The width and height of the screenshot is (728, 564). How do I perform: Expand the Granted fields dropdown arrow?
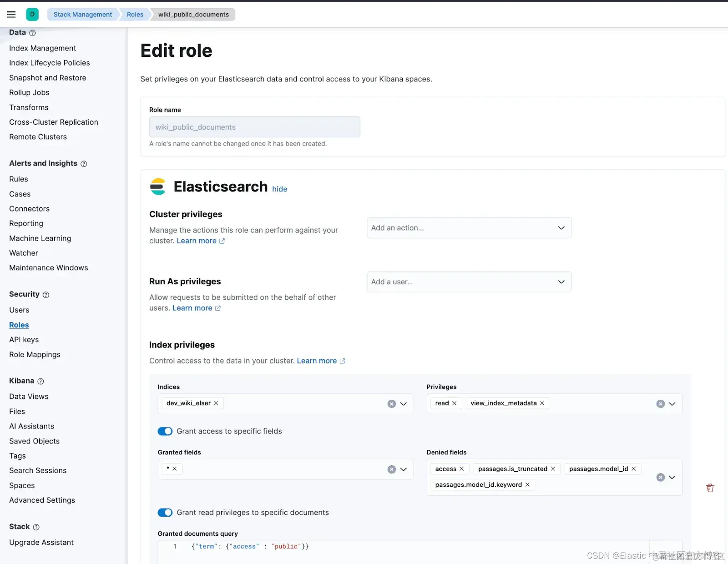click(404, 469)
